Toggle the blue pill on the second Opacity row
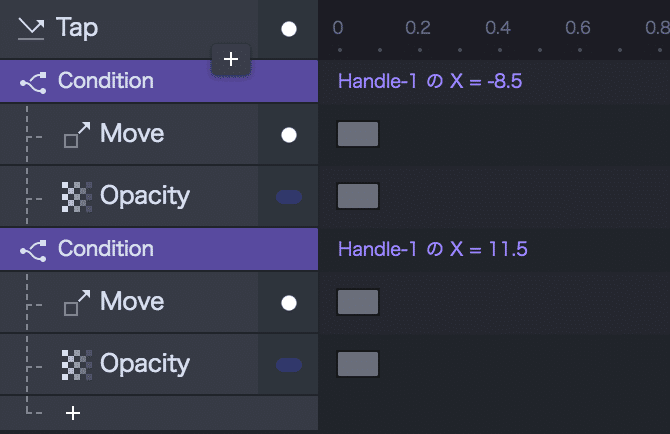The width and height of the screenshot is (670, 434). (x=289, y=365)
